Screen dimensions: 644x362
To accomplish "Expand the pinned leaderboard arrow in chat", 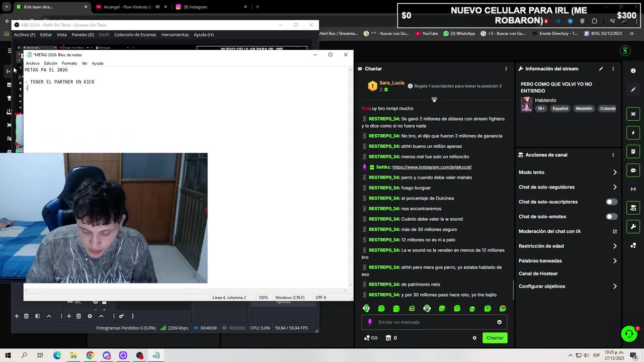I will [434, 100].
